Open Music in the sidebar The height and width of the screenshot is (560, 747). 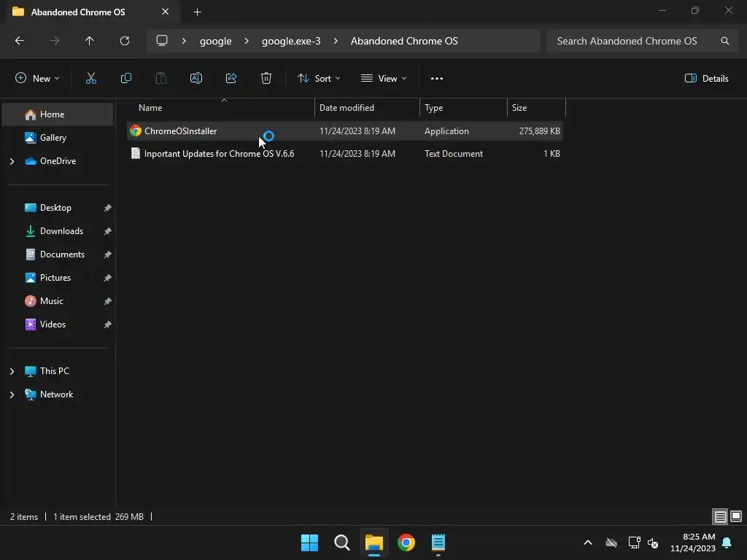(58, 301)
